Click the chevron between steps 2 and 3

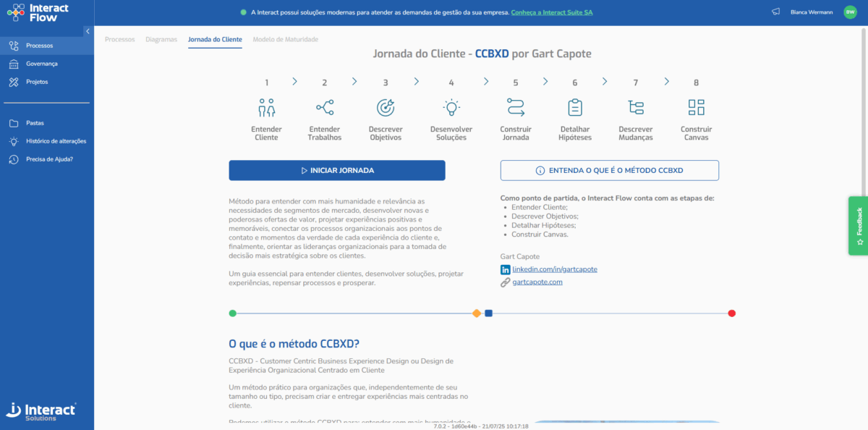pos(354,82)
